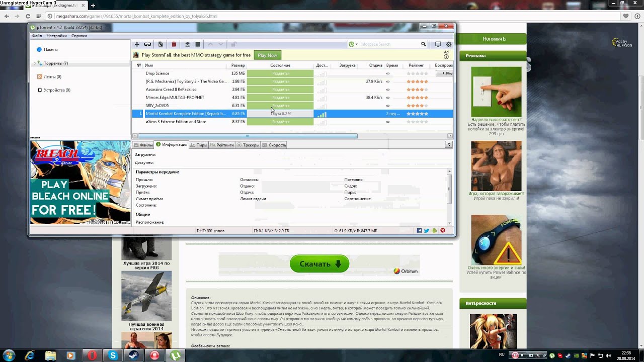The height and width of the screenshot is (362, 644).
Task: Select the Drop Science torrent row
Action: [292, 73]
